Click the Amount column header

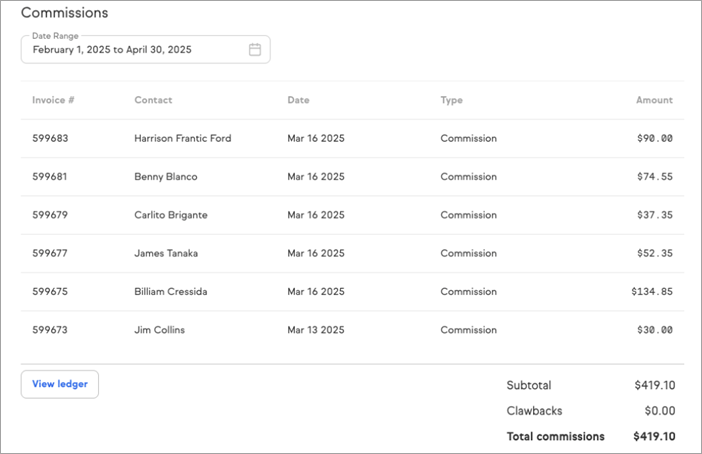(x=654, y=100)
